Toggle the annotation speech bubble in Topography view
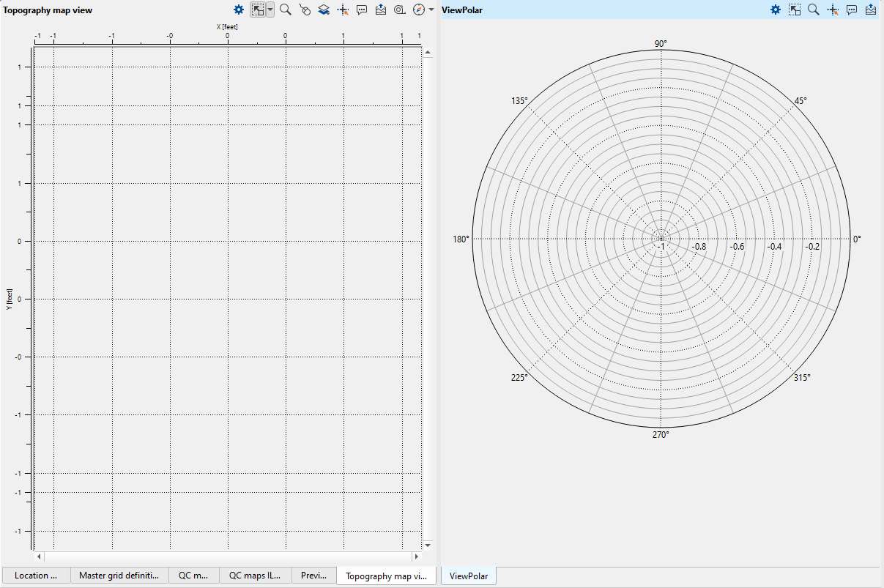Image resolution: width=884 pixels, height=588 pixels. [362, 10]
